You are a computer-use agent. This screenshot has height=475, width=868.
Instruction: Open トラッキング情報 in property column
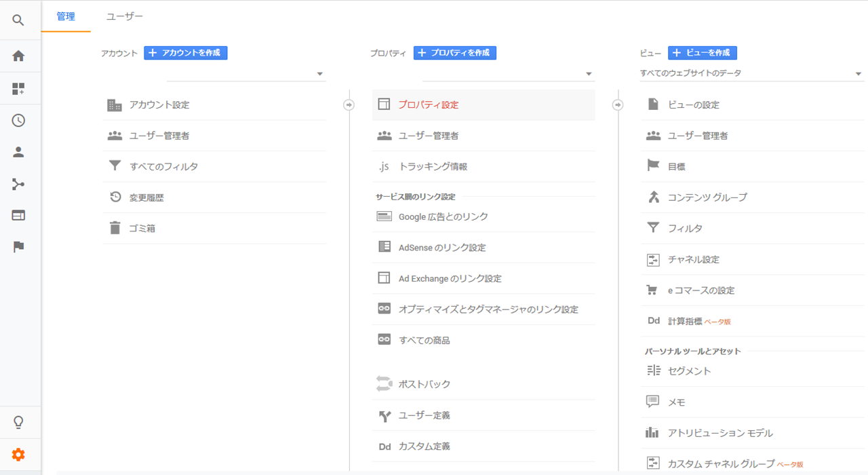(433, 166)
